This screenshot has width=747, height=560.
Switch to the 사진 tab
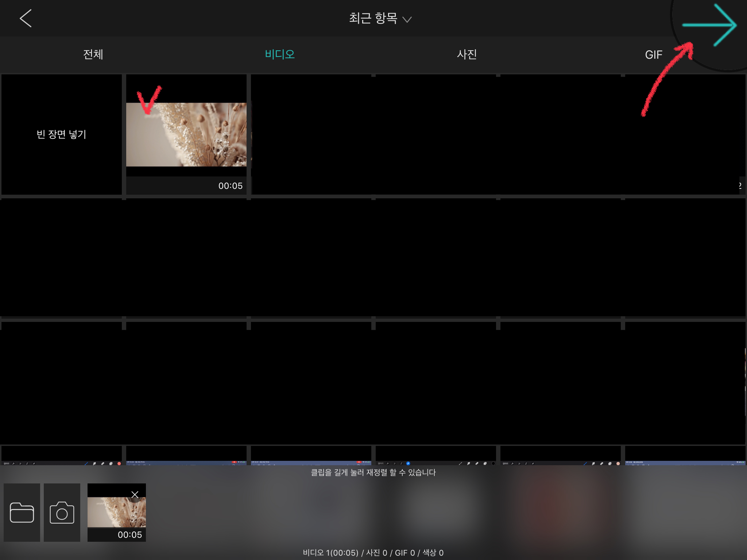pos(467,54)
